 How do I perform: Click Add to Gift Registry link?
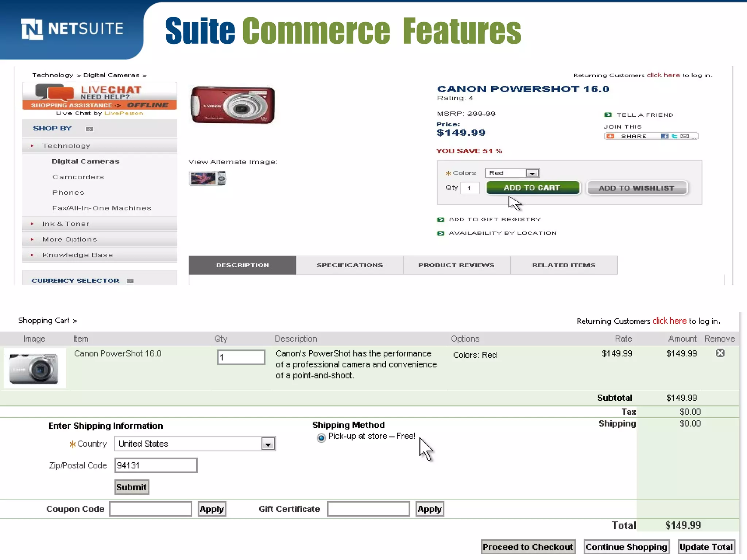point(495,219)
